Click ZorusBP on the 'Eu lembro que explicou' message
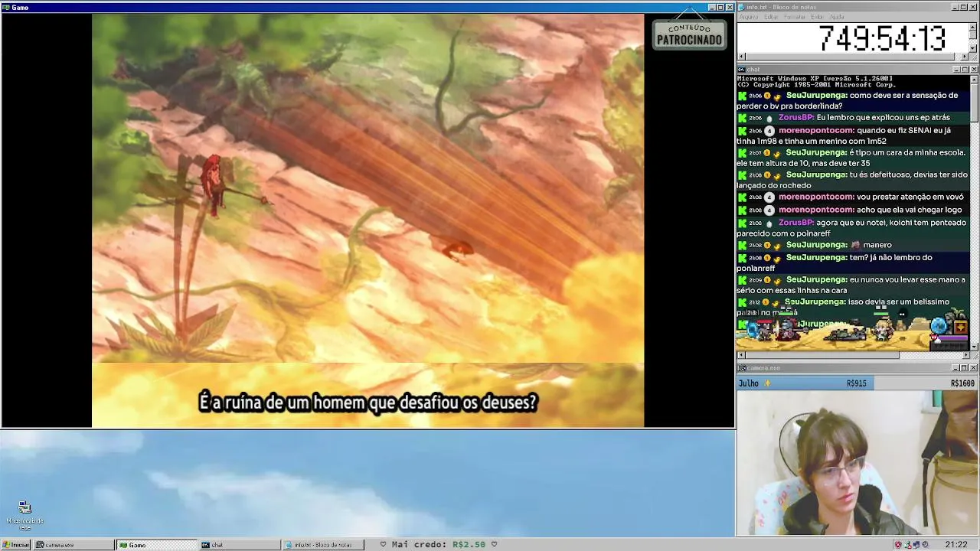Image resolution: width=980 pixels, height=551 pixels. pos(795,118)
